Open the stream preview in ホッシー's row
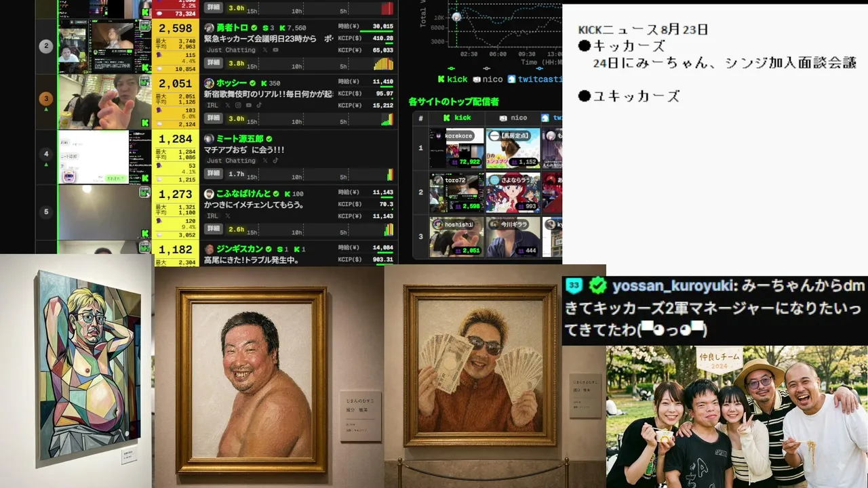868x488 pixels. tap(104, 102)
